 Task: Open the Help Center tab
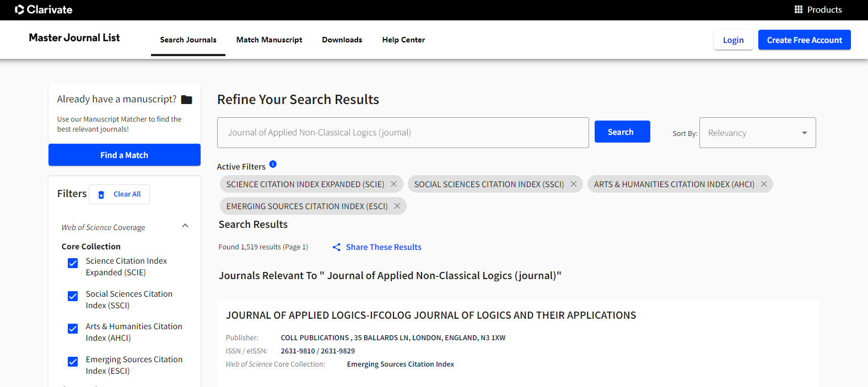coord(403,40)
